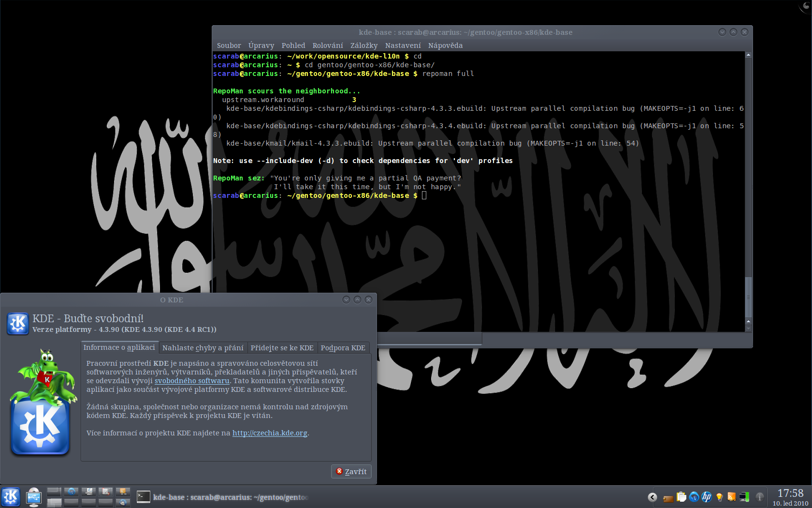
Task: Open the device notifier USB icon
Action: [x=33, y=497]
